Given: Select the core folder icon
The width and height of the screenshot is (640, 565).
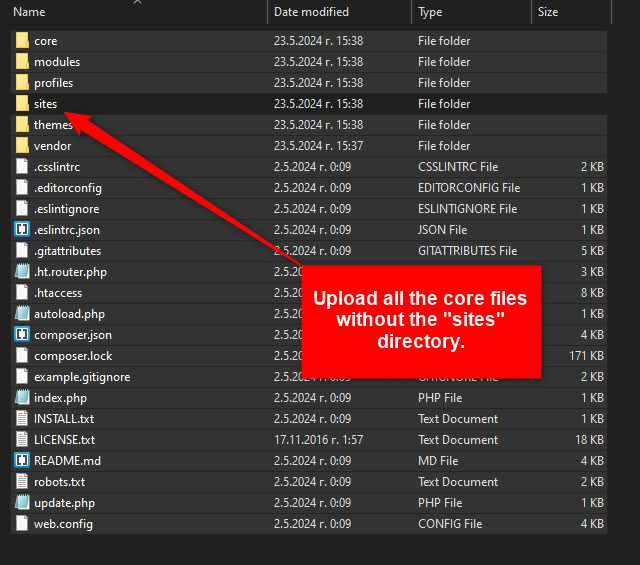Looking at the screenshot, I should [x=22, y=41].
